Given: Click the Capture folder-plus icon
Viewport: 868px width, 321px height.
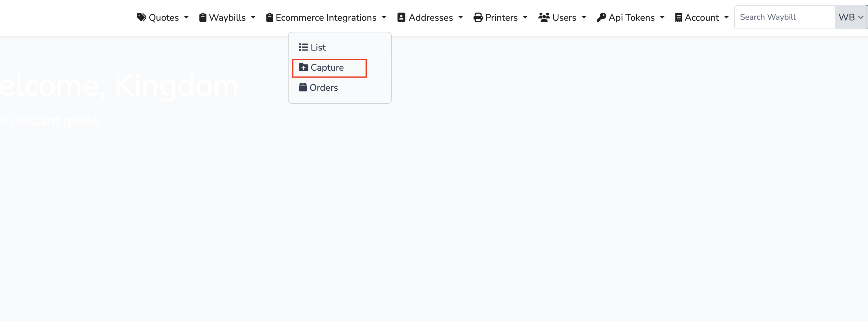Looking at the screenshot, I should pos(303,67).
